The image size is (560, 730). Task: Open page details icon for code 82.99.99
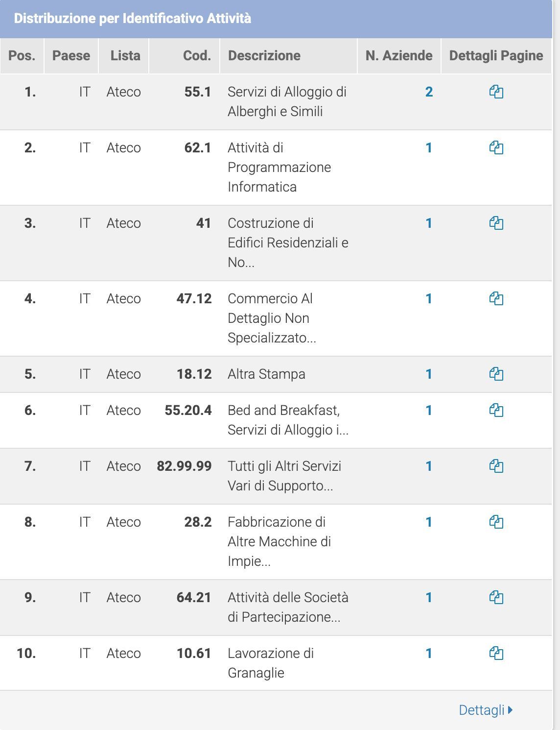point(496,466)
